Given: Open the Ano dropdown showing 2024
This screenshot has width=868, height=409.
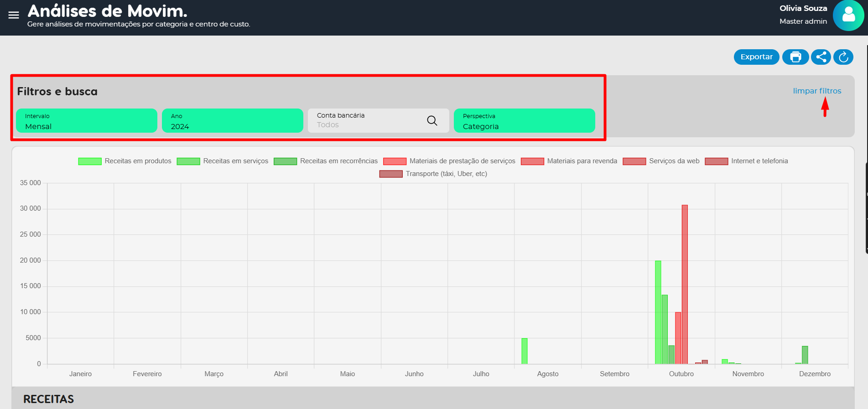Looking at the screenshot, I should [232, 121].
